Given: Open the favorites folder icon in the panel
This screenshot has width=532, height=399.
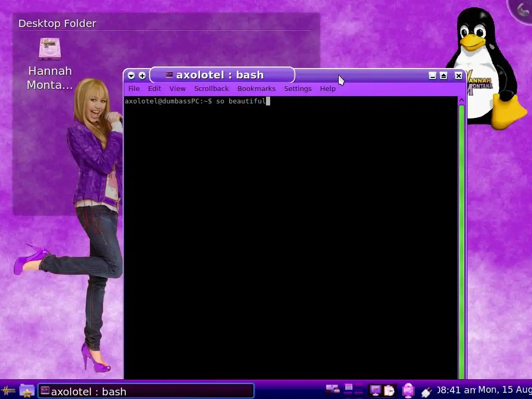Looking at the screenshot, I should tap(27, 391).
